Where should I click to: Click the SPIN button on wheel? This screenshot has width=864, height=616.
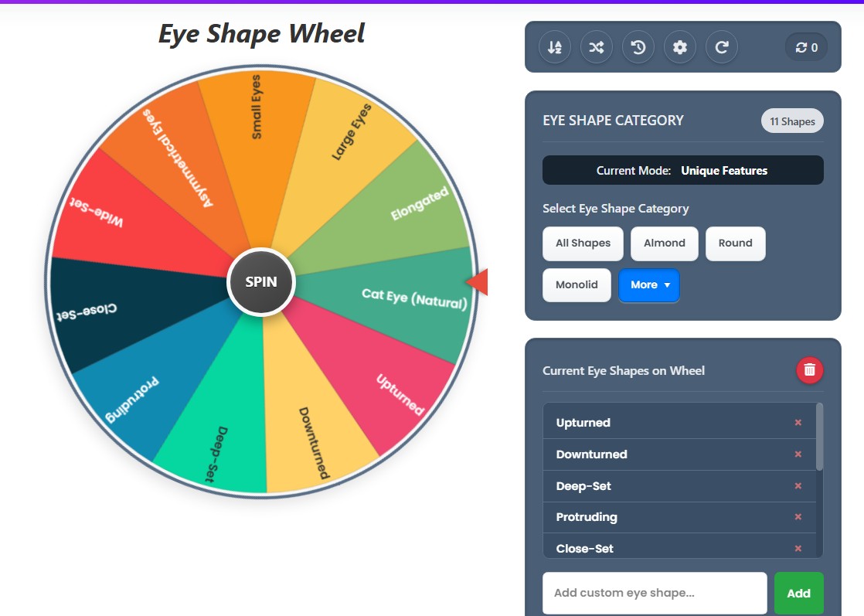[x=261, y=281]
